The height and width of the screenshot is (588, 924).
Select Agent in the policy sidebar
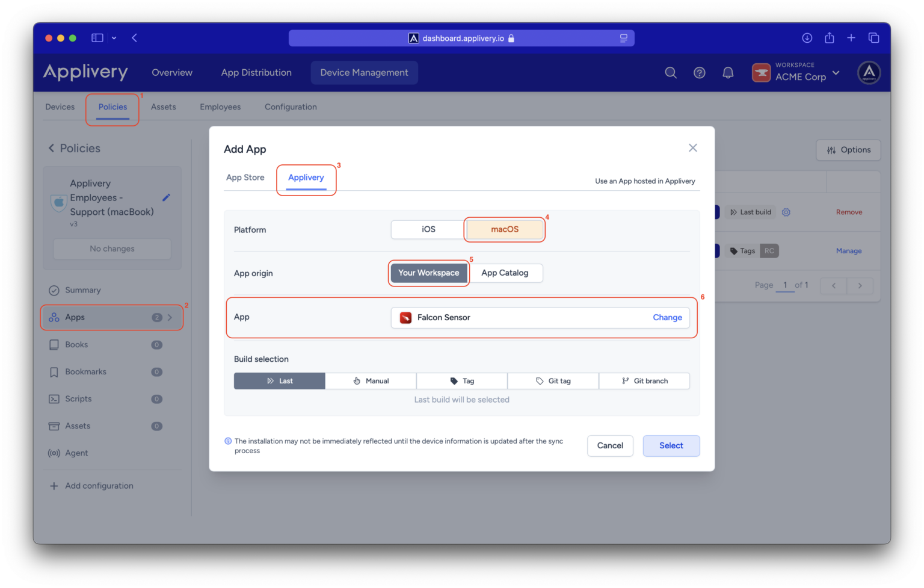(76, 453)
